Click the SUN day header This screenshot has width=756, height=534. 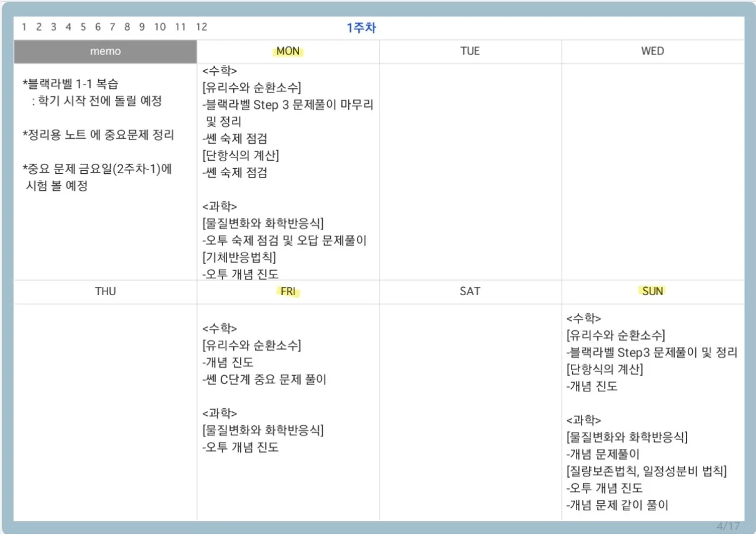click(653, 291)
